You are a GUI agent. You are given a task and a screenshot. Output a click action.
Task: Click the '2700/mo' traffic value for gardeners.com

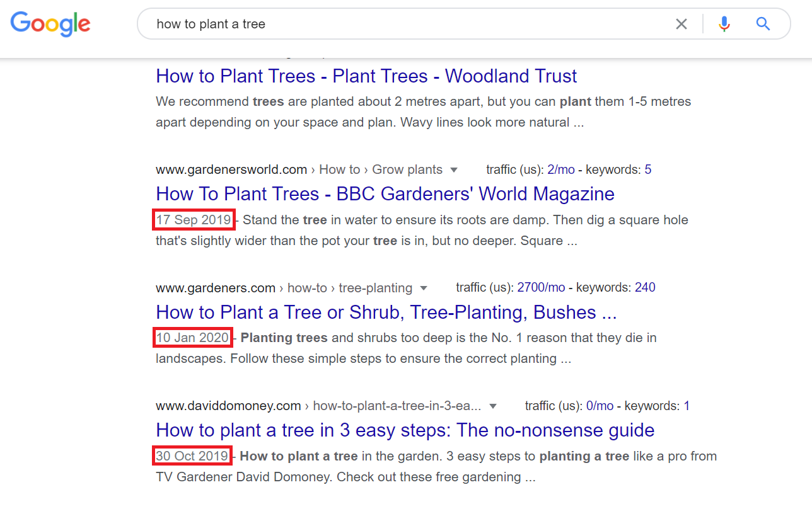point(541,288)
